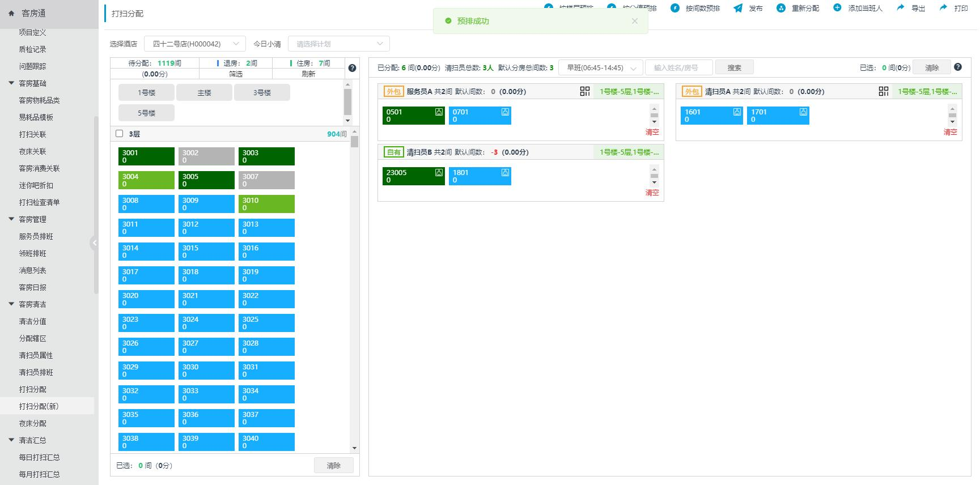Click image icon on room 1701 card
The image size is (980, 485).
point(803,112)
